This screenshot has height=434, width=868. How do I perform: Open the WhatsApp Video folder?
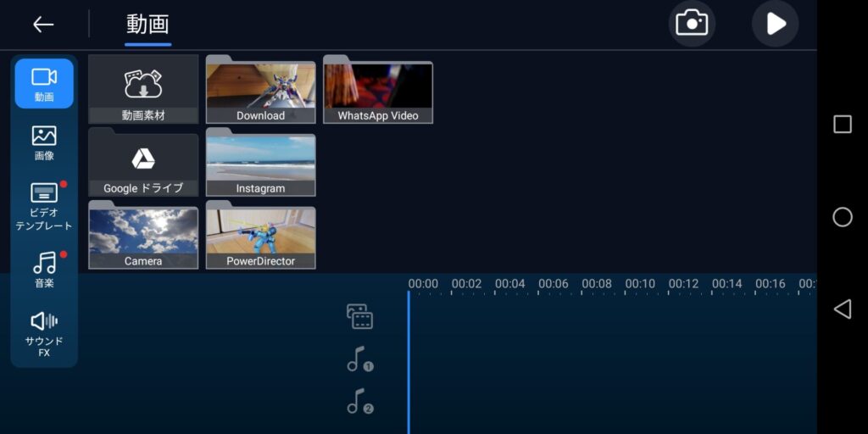point(378,89)
